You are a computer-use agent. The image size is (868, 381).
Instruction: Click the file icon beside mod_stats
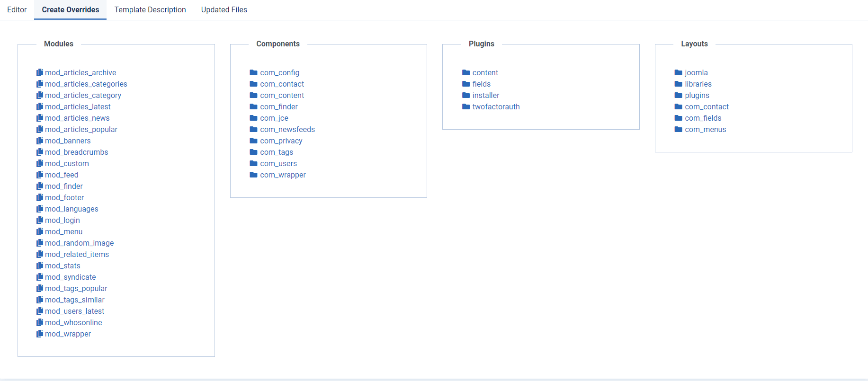click(x=40, y=266)
